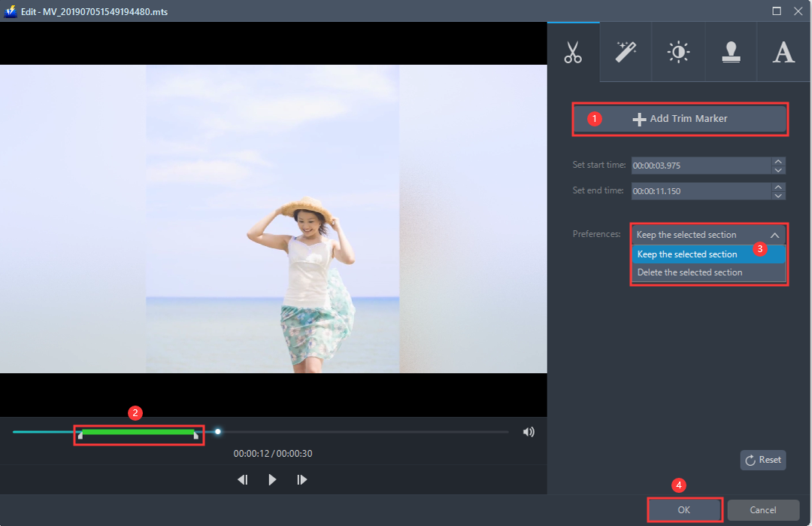The height and width of the screenshot is (526, 812).
Task: Click the plus icon on Add Trim Marker
Action: (639, 118)
